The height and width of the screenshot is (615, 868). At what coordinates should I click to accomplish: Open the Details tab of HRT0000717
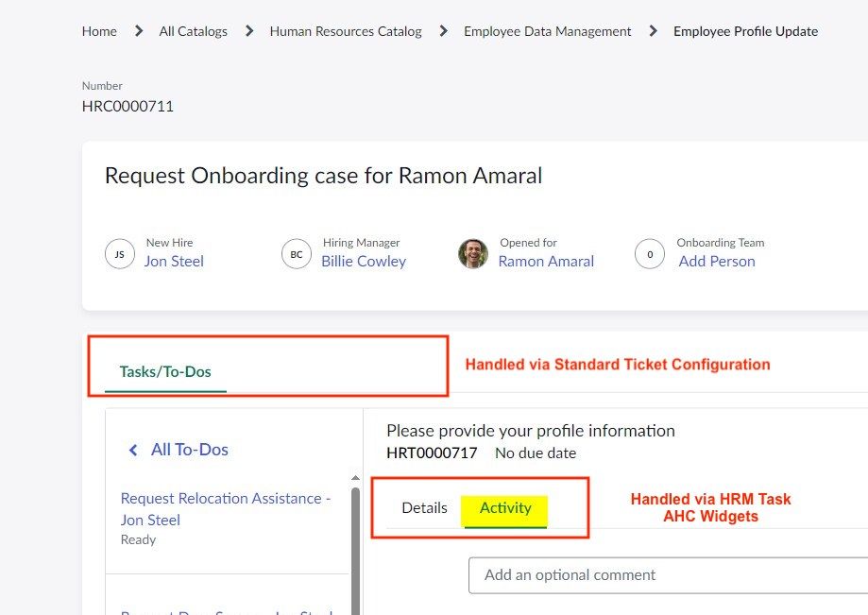click(424, 507)
